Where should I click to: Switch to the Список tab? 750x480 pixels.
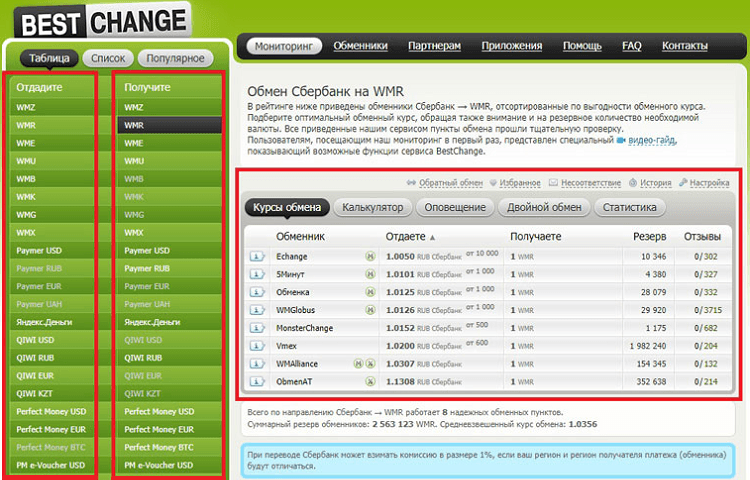click(x=108, y=58)
